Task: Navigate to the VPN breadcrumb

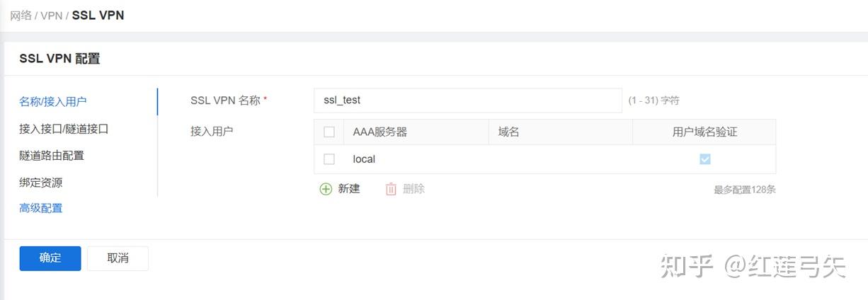Action: (51, 16)
